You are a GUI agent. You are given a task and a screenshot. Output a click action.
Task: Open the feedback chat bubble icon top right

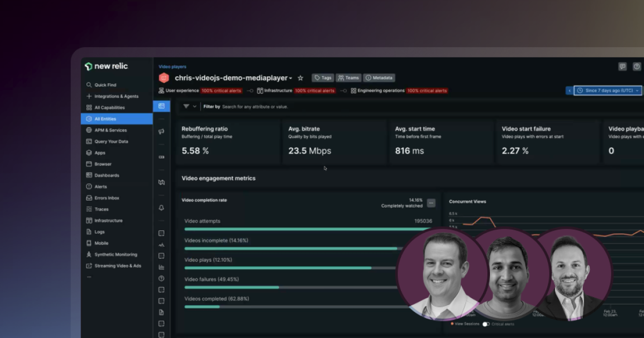(x=623, y=66)
